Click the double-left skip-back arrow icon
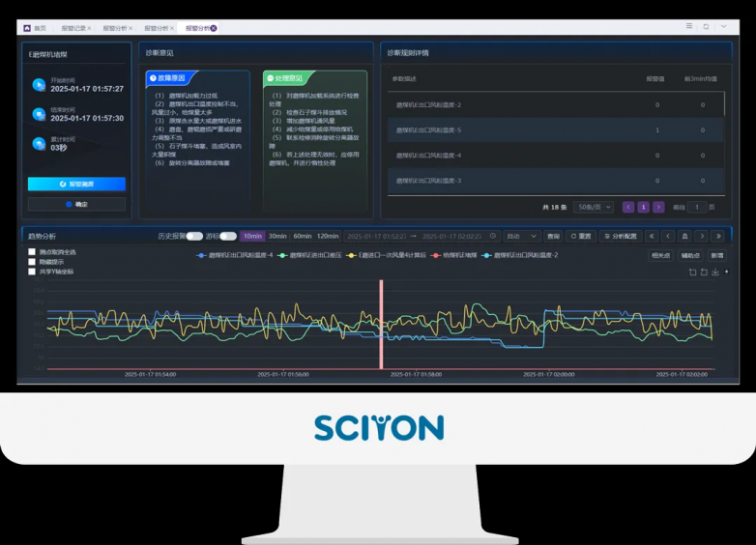The image size is (756, 545). pyautogui.click(x=652, y=236)
